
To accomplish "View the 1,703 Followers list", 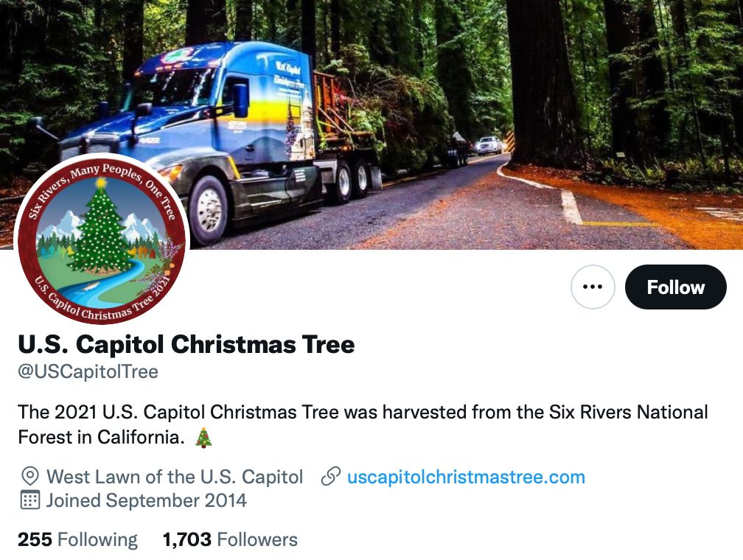I will point(230,539).
